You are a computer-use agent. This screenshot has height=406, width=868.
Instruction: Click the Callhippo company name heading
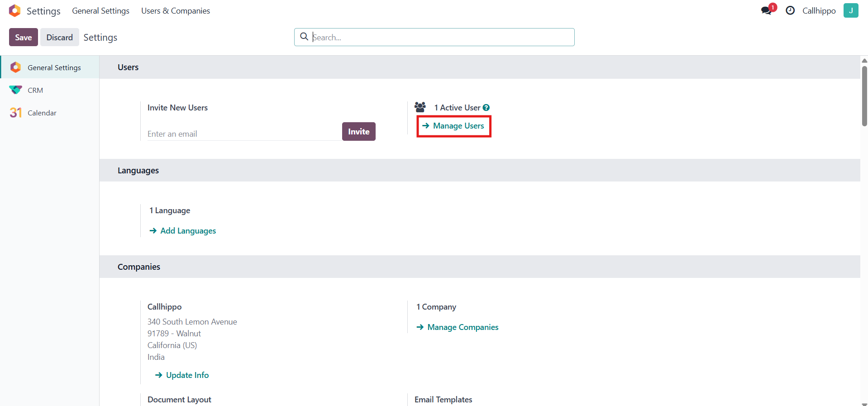[x=164, y=307]
